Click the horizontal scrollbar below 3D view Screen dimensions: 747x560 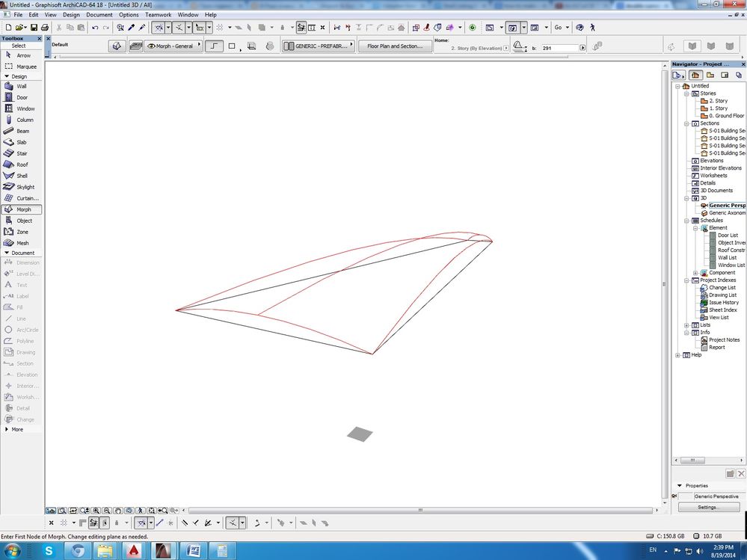coord(419,511)
